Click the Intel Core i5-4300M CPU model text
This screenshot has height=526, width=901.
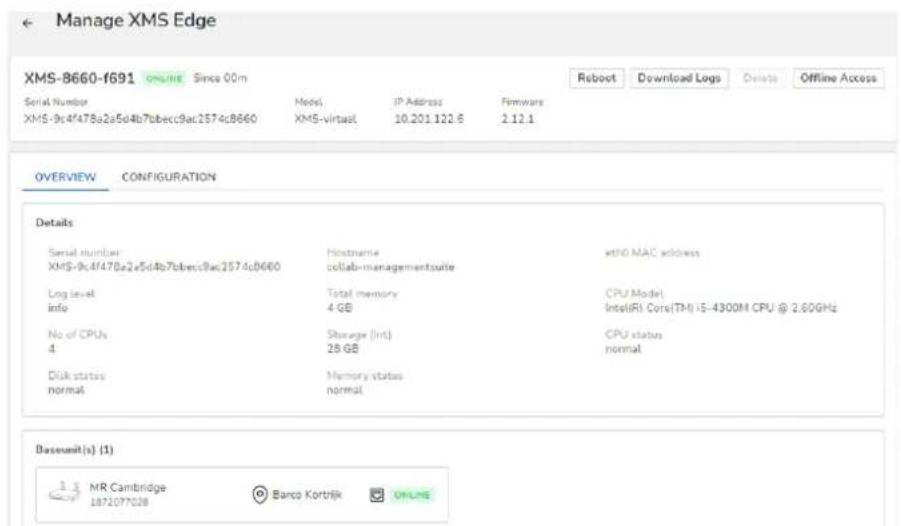tap(721, 308)
